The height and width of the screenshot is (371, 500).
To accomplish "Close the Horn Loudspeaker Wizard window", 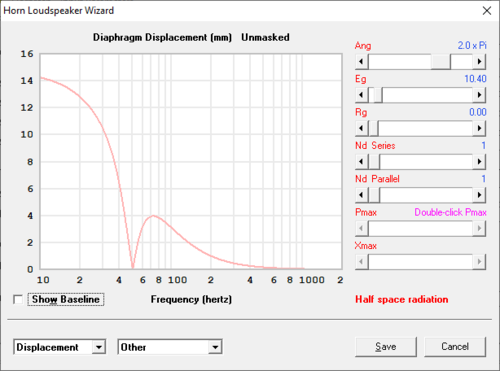I will [x=487, y=11].
